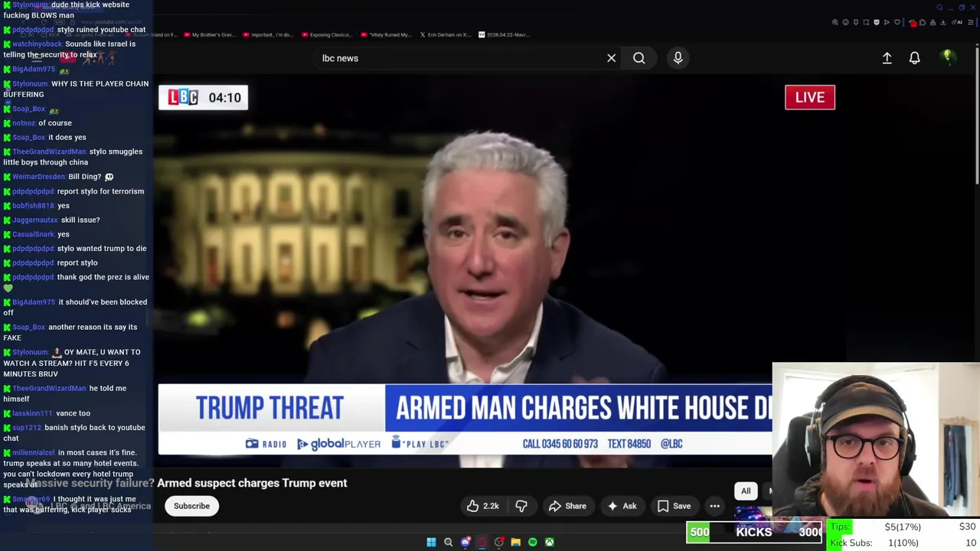Open the browser easy setup menu icon
This screenshot has width=980, height=551.
(x=971, y=22)
